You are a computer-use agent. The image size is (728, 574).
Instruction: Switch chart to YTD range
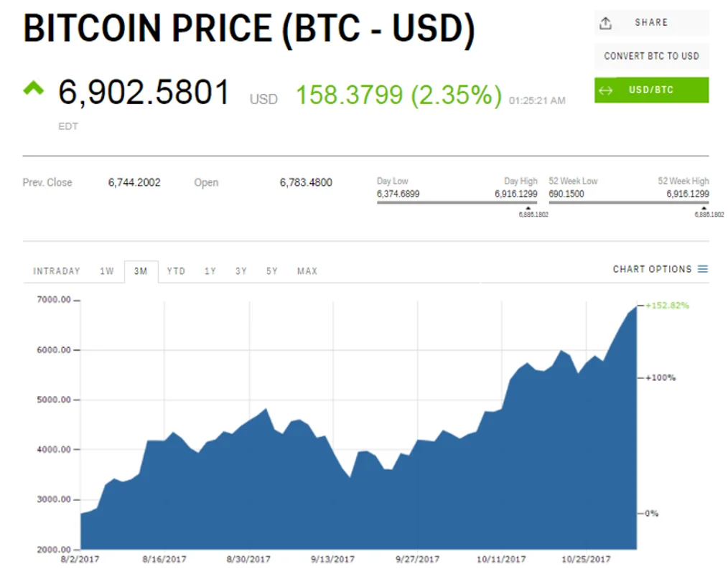[x=176, y=271]
